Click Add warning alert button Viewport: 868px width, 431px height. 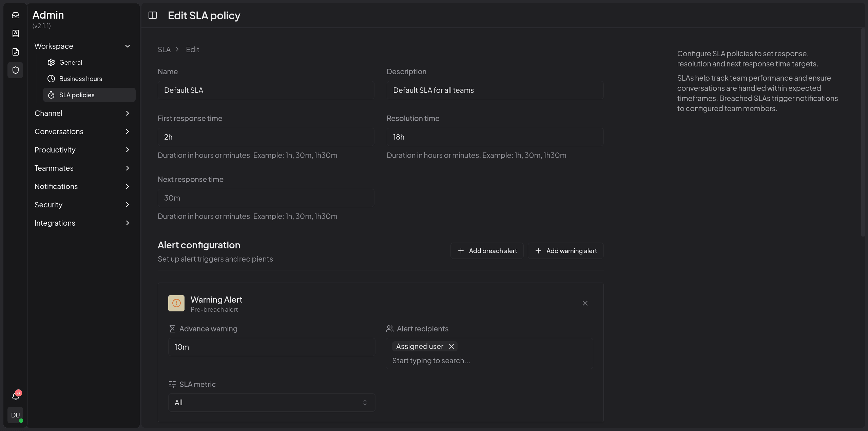(x=566, y=251)
